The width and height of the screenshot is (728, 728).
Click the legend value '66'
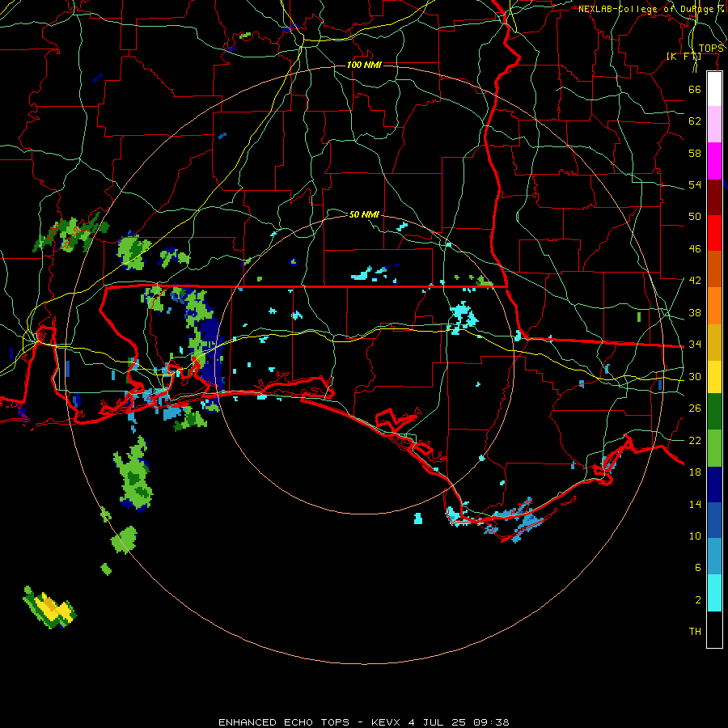pos(695,89)
